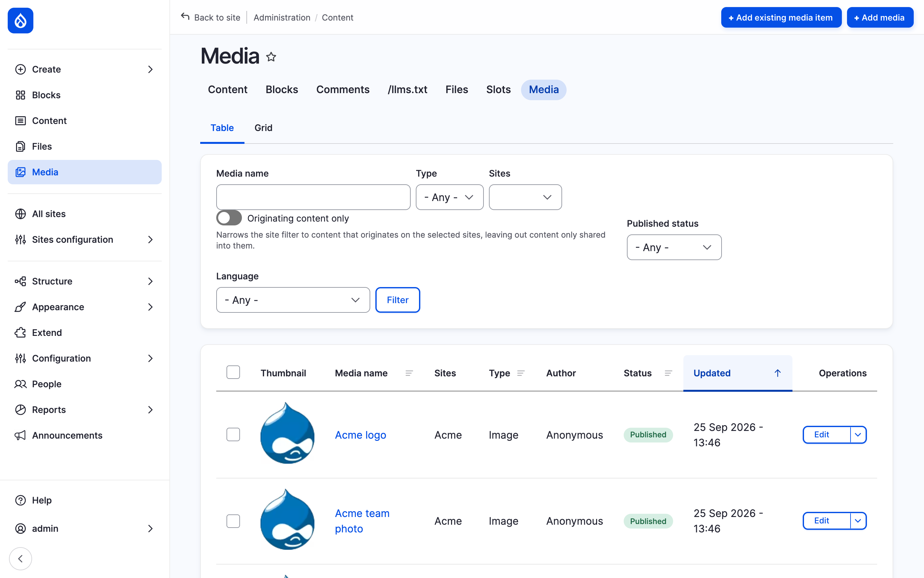Screen dimensions: 924x578
Task: Click the sort icon next to Status column
Action: 668,373
